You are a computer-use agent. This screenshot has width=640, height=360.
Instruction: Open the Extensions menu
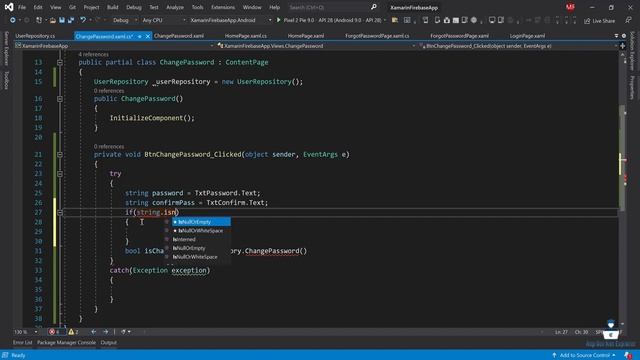[x=223, y=7]
